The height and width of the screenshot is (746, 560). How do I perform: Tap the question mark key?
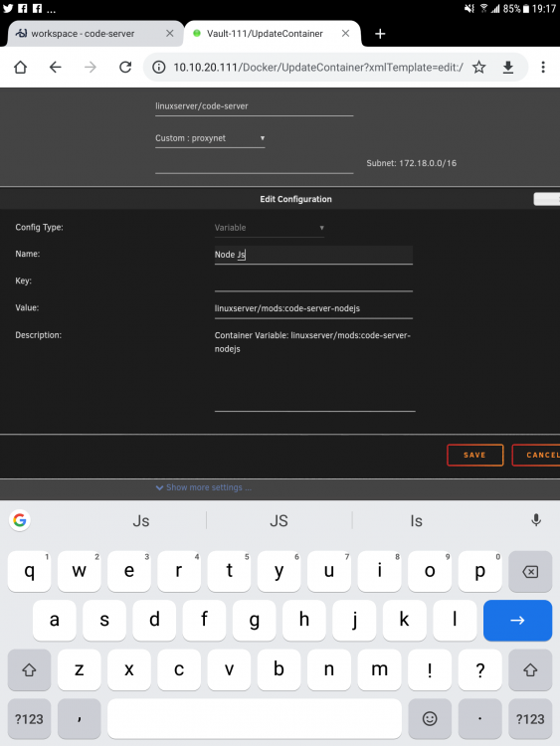(480, 669)
